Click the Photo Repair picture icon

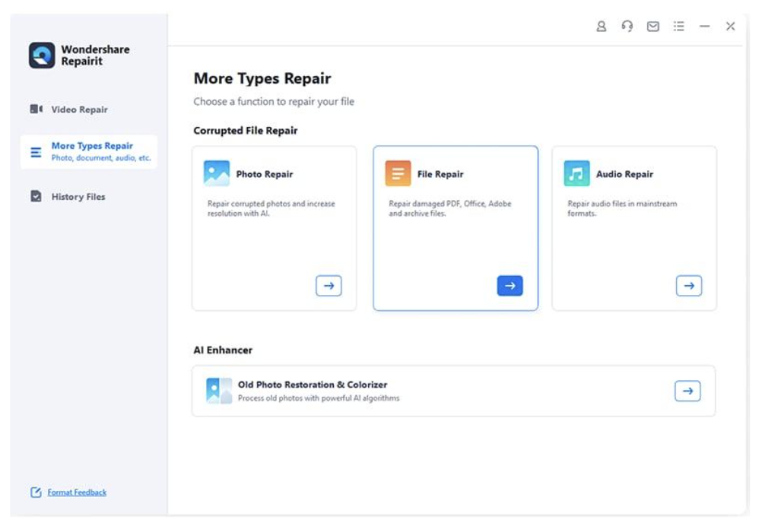click(217, 173)
